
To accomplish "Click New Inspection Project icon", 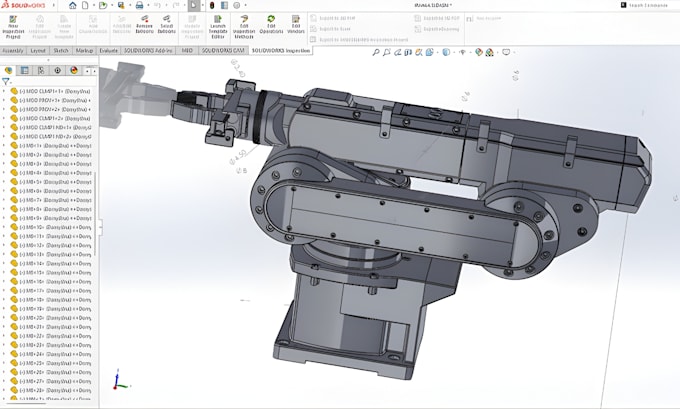I will [x=13, y=27].
